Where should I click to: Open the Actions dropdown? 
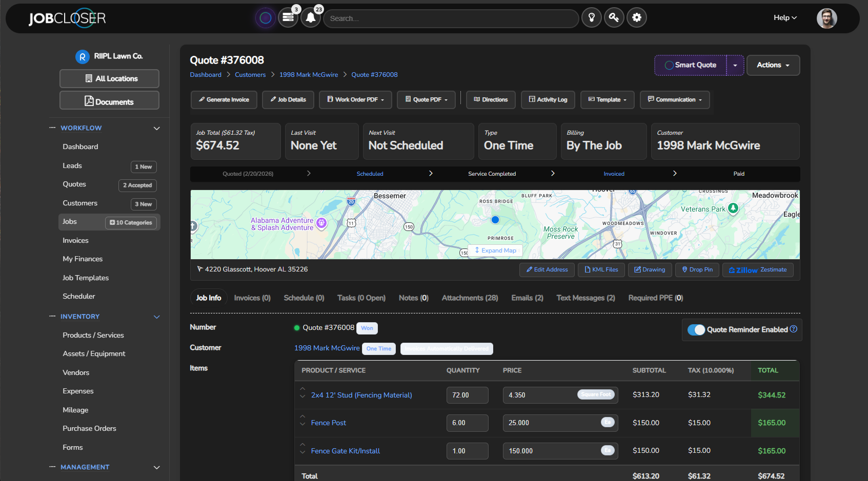point(773,65)
